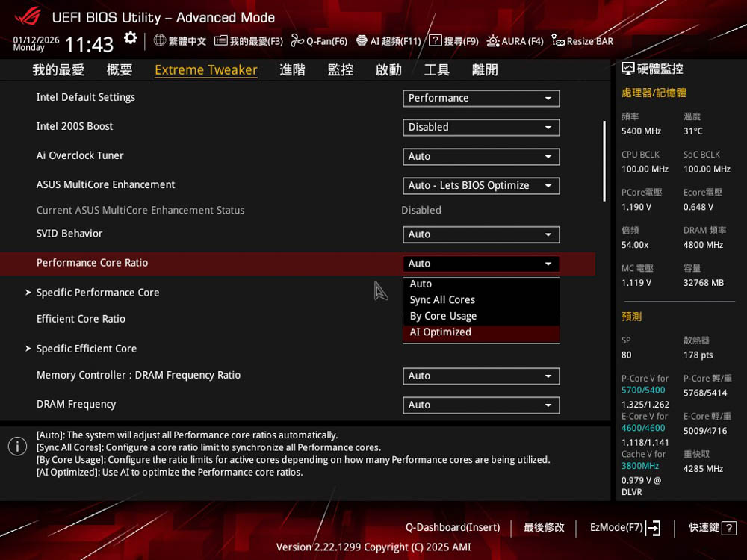Click the info icon in help panel
This screenshot has width=747, height=560.
(17, 447)
